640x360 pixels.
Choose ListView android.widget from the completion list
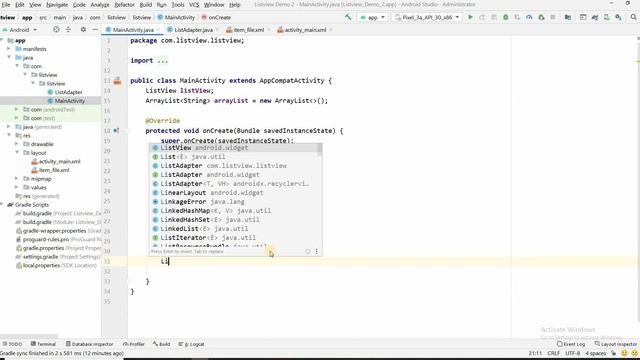tap(235, 148)
